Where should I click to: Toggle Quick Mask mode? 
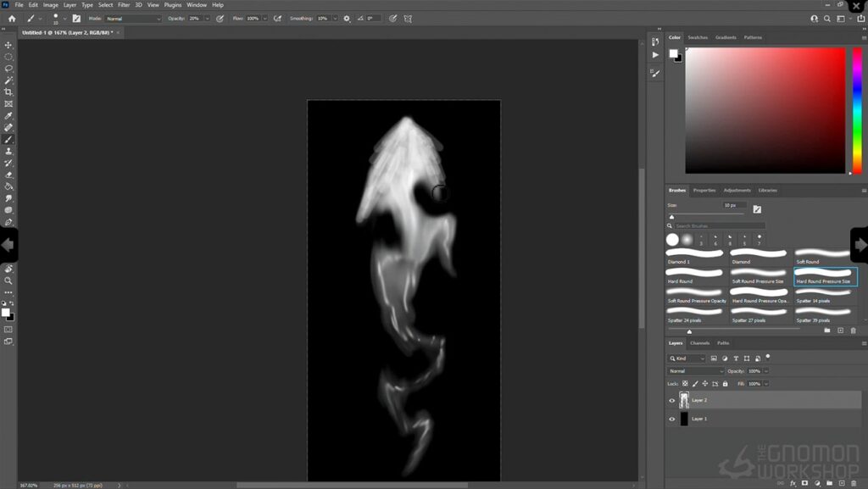tap(8, 329)
